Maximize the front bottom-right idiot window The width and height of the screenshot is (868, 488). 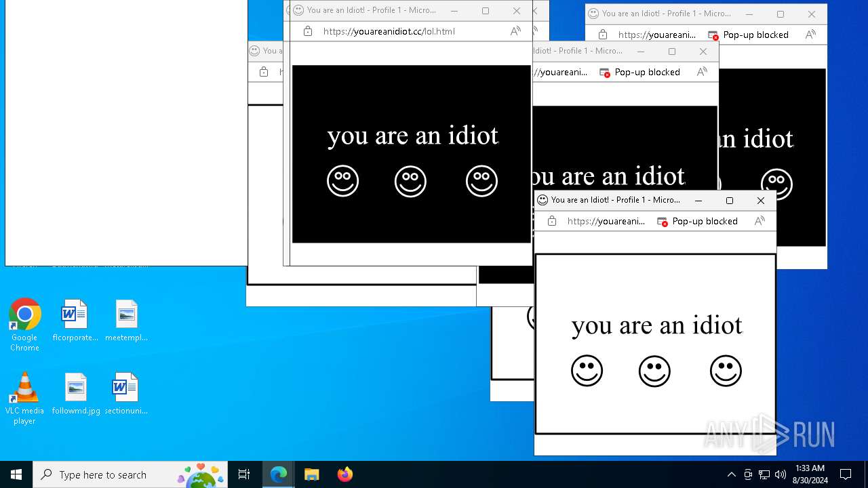(730, 201)
